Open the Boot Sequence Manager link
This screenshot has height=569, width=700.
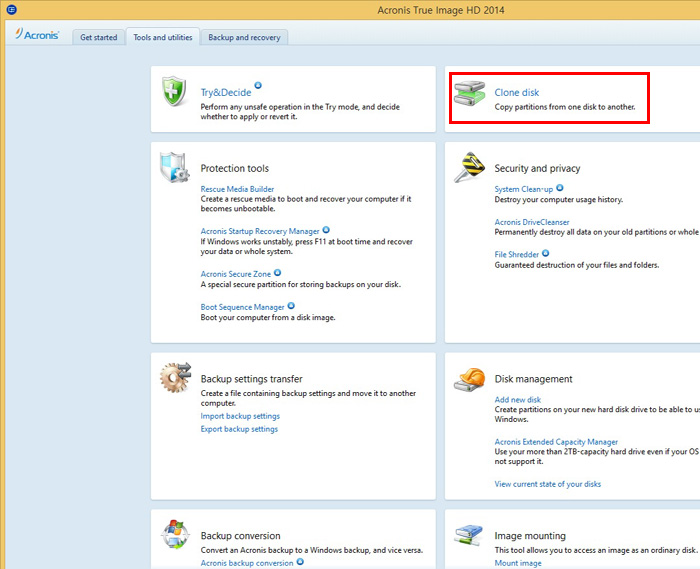pos(242,307)
